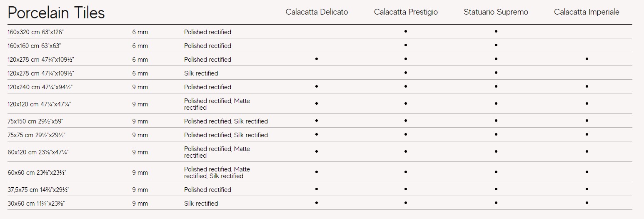Select the 37,5x75 cm size label
Viewport: 644px width, 219px height.
pos(38,190)
